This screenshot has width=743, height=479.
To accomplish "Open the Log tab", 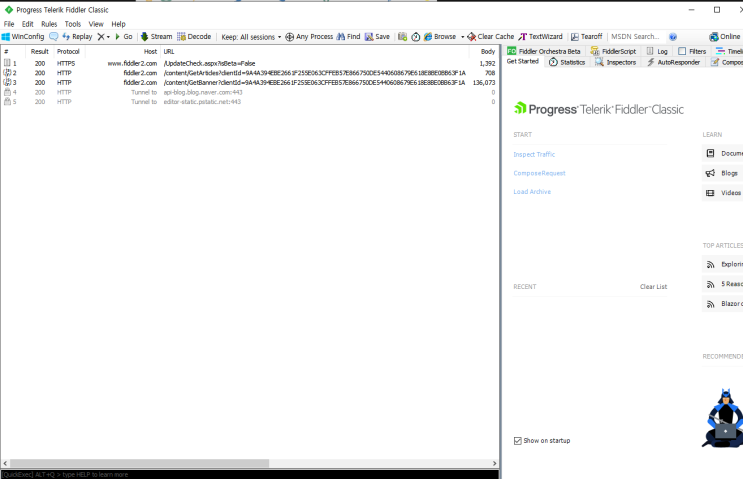I will coord(657,51).
